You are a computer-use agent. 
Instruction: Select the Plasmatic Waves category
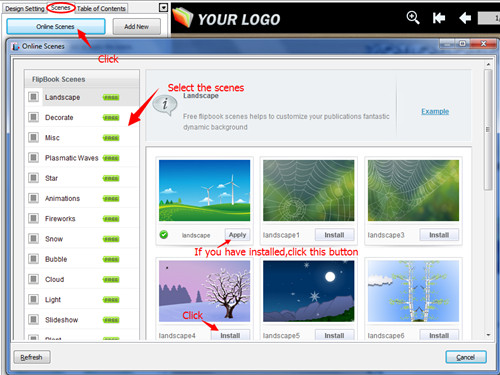point(82,158)
